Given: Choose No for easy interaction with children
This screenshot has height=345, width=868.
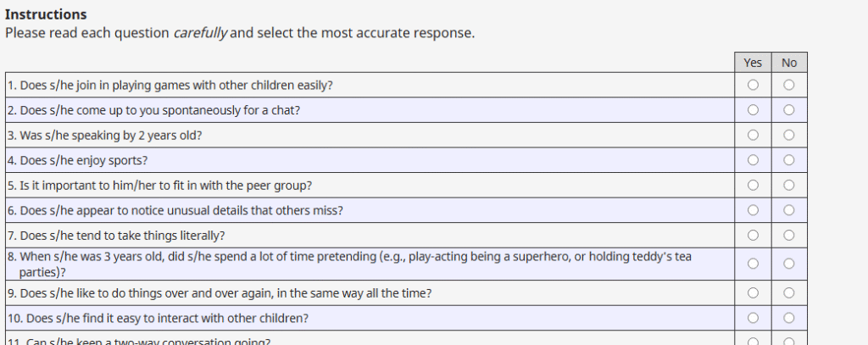Looking at the screenshot, I should (789, 319).
